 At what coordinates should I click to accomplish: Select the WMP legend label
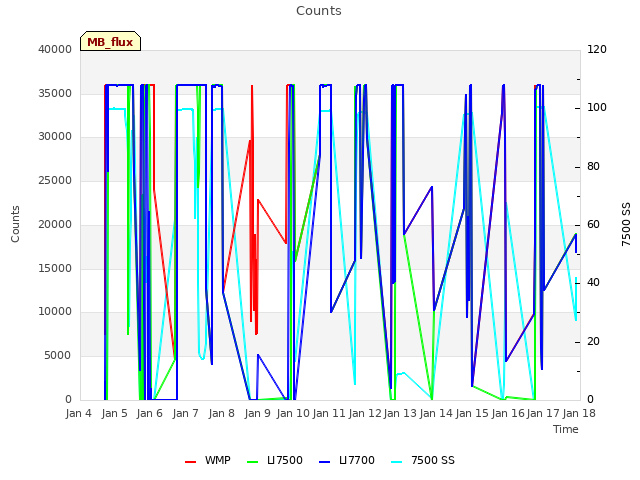218,460
